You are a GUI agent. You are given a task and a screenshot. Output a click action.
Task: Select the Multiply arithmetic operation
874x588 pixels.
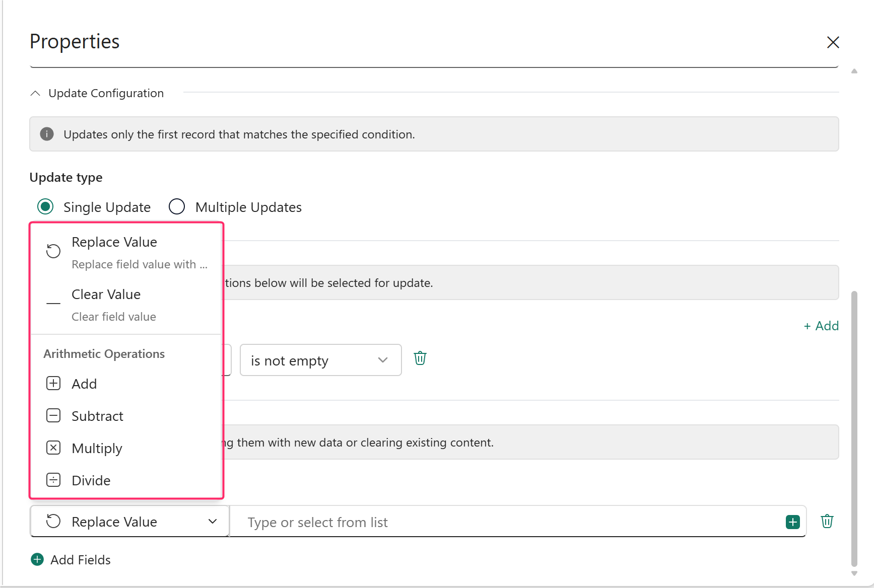(x=126, y=448)
